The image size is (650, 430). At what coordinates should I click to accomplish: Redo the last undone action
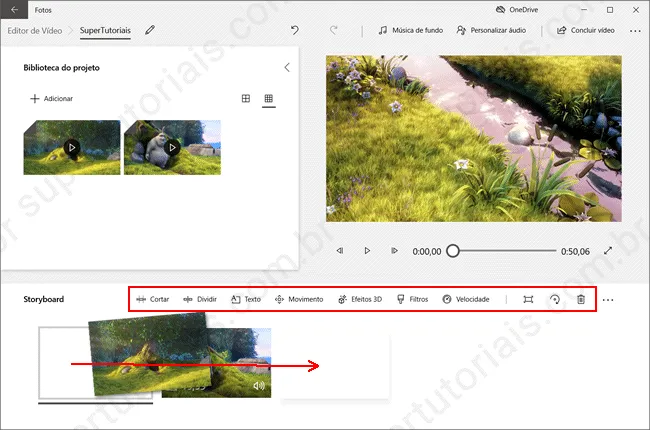point(334,30)
